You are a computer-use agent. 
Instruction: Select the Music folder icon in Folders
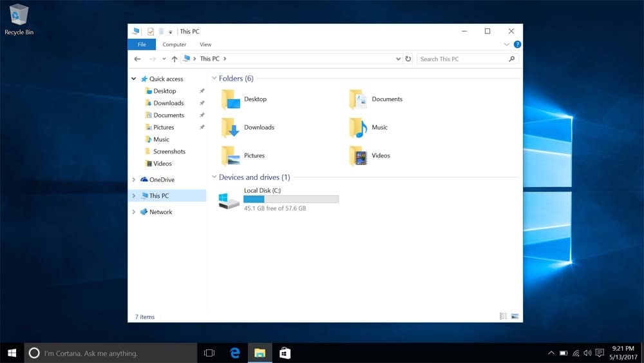(x=358, y=128)
